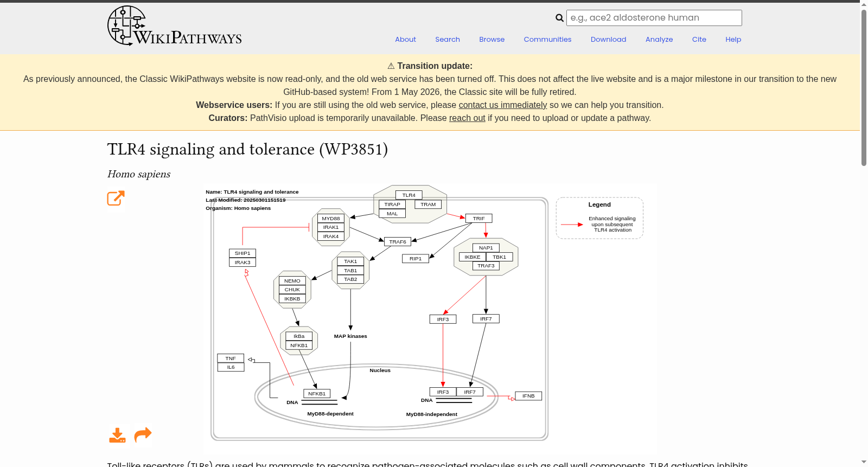This screenshot has height=467, width=868.
Task: Click the Legend heading in diagram
Action: [599, 204]
